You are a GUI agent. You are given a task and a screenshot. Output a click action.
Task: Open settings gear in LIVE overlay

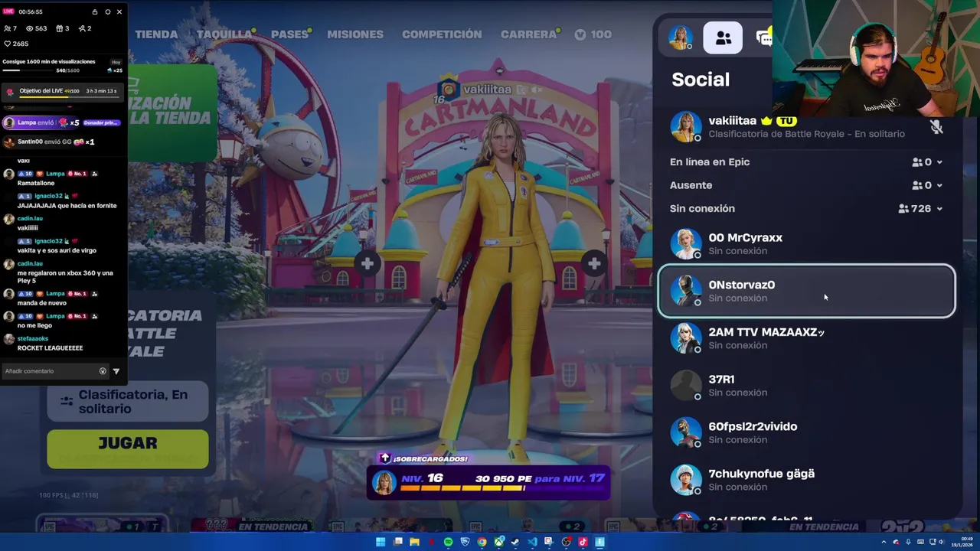(x=107, y=12)
